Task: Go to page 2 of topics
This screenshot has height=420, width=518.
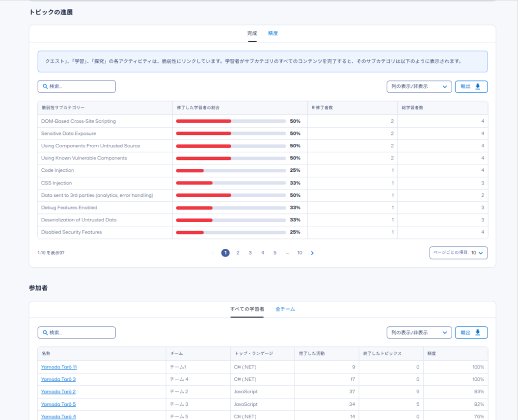Action: [238, 253]
